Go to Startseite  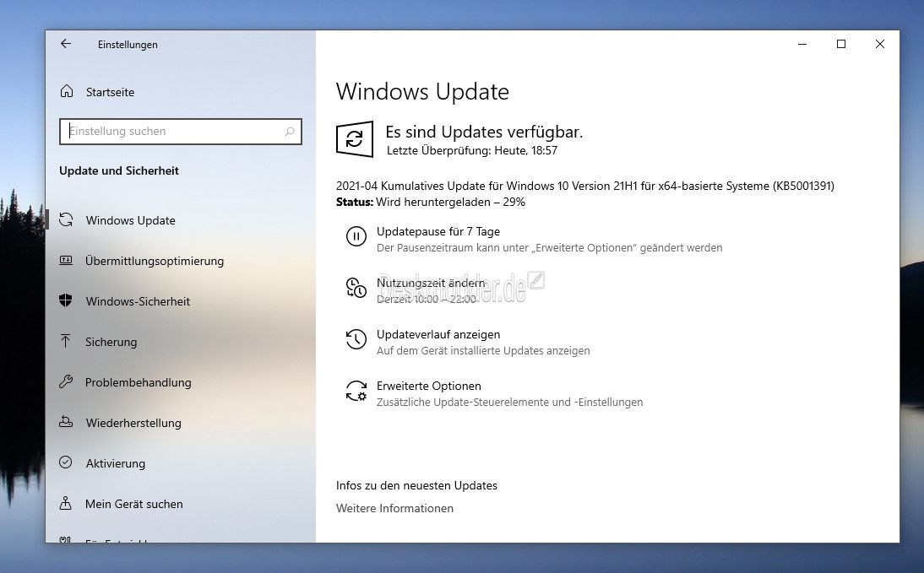110,93
